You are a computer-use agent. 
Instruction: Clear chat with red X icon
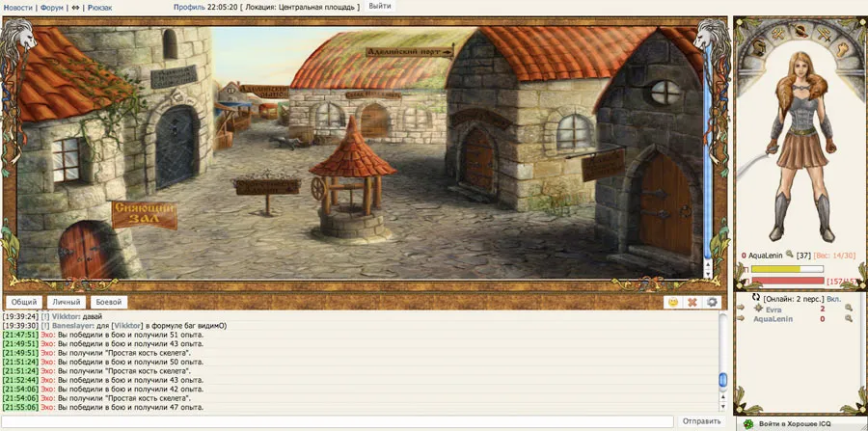coord(692,302)
